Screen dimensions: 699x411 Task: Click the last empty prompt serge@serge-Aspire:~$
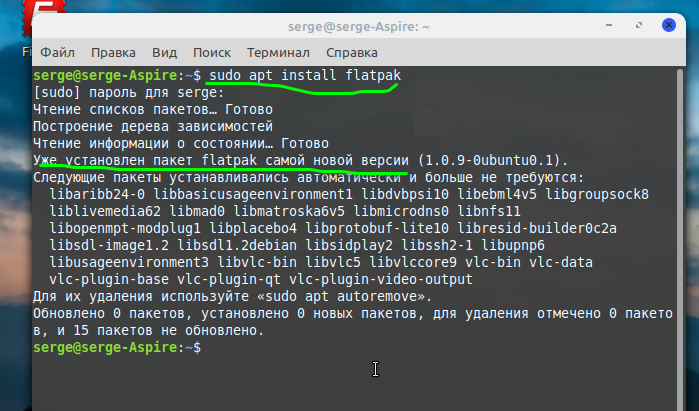pyautogui.click(x=117, y=347)
